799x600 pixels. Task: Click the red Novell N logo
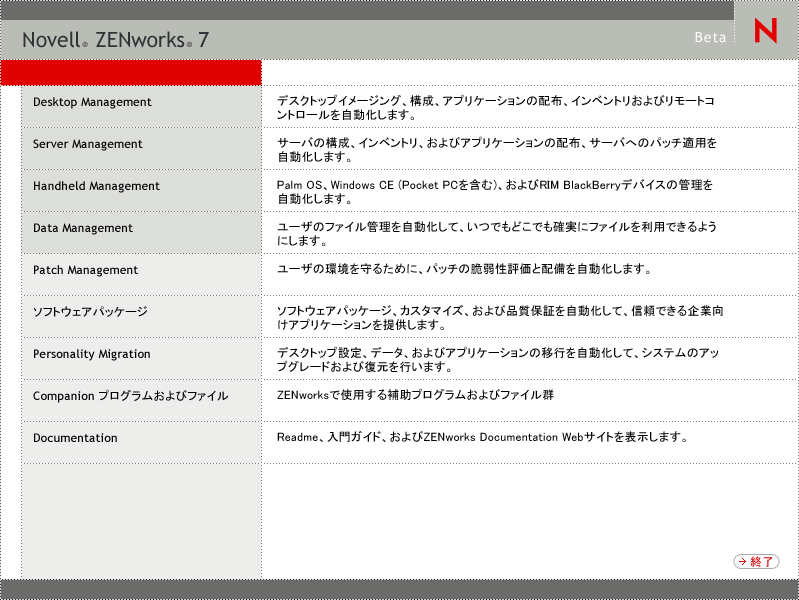(x=765, y=30)
